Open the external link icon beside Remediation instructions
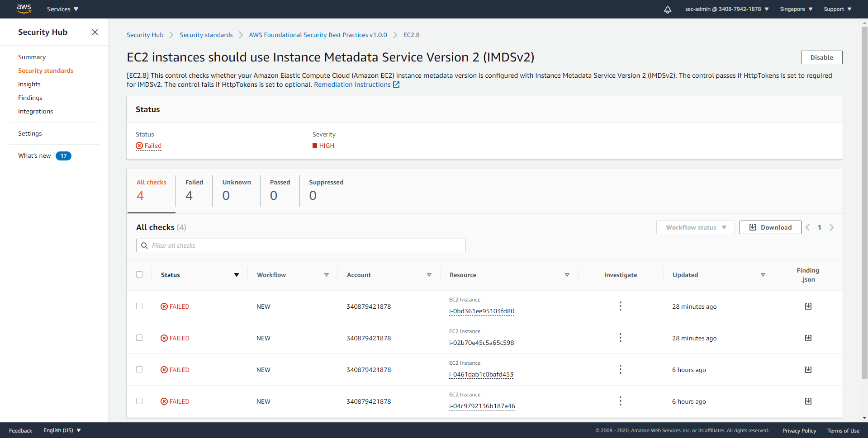This screenshot has height=438, width=868. coord(396,85)
